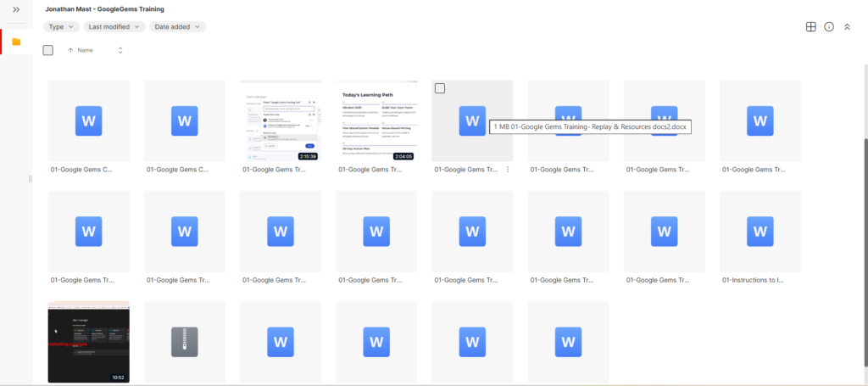Open Word document right of zip archive
The image size is (868, 386).
coord(280,342)
